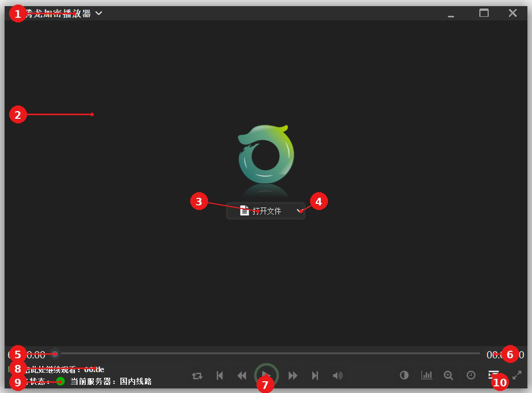The width and height of the screenshot is (532, 393).
Task: Close the player window
Action: click(513, 13)
